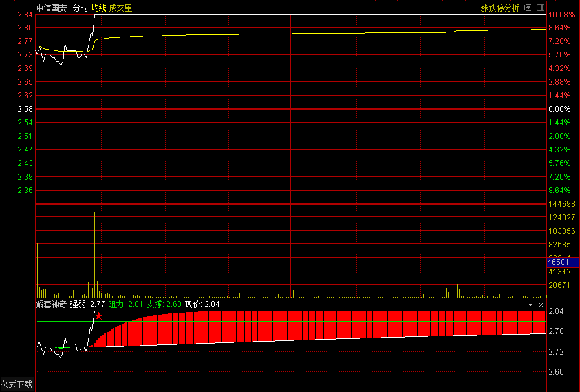Click the 支撑: 2.60 support readout
Image resolution: width=580 pixels, height=392 pixels.
(x=164, y=304)
